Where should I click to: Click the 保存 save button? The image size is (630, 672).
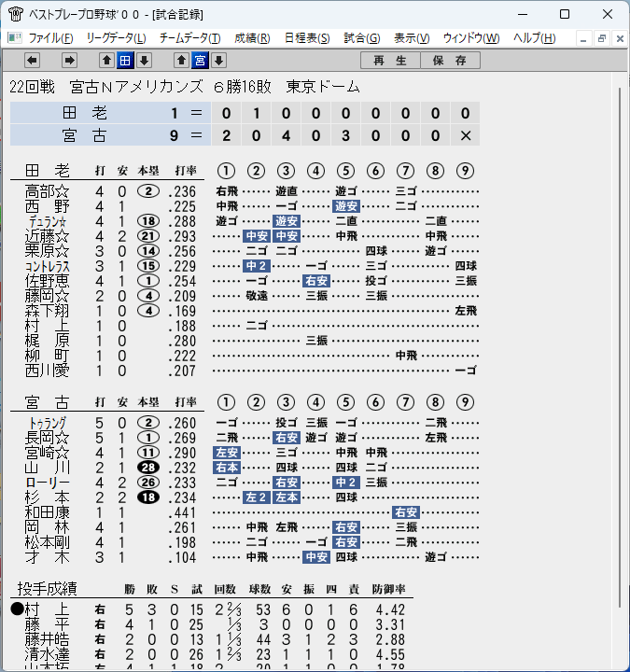(x=450, y=61)
